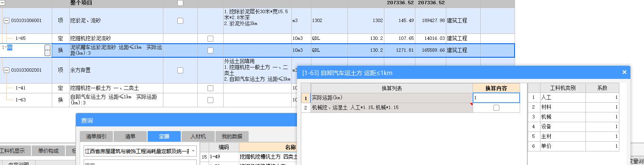Select the 主材 category row
Image resolution: width=644 pixels, height=165 pixels.
click(x=563, y=136)
